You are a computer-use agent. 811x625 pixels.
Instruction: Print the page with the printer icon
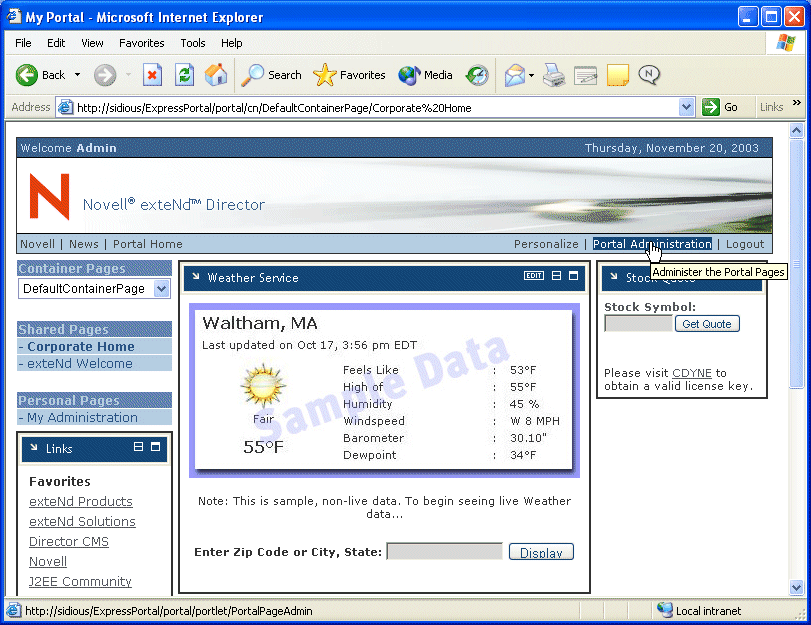pos(554,76)
